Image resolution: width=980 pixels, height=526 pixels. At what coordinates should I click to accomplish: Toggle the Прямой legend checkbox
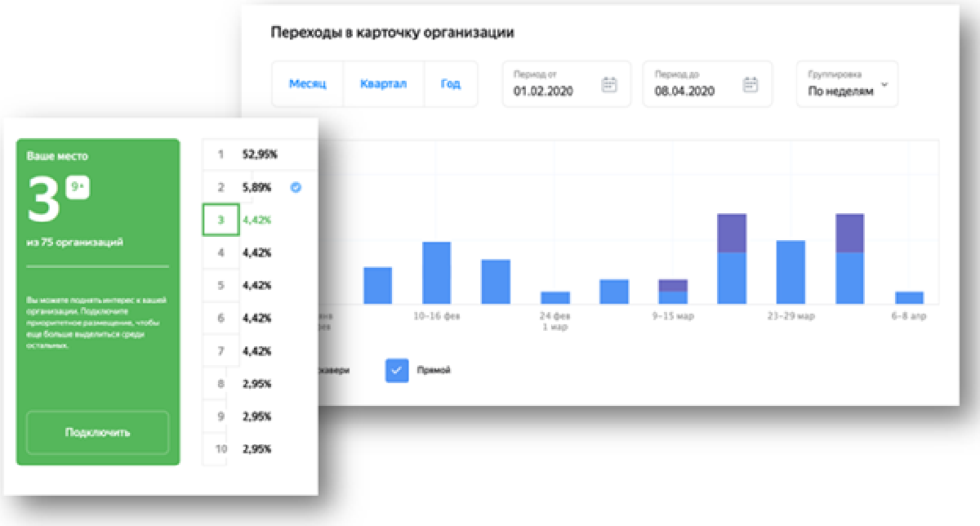click(397, 370)
